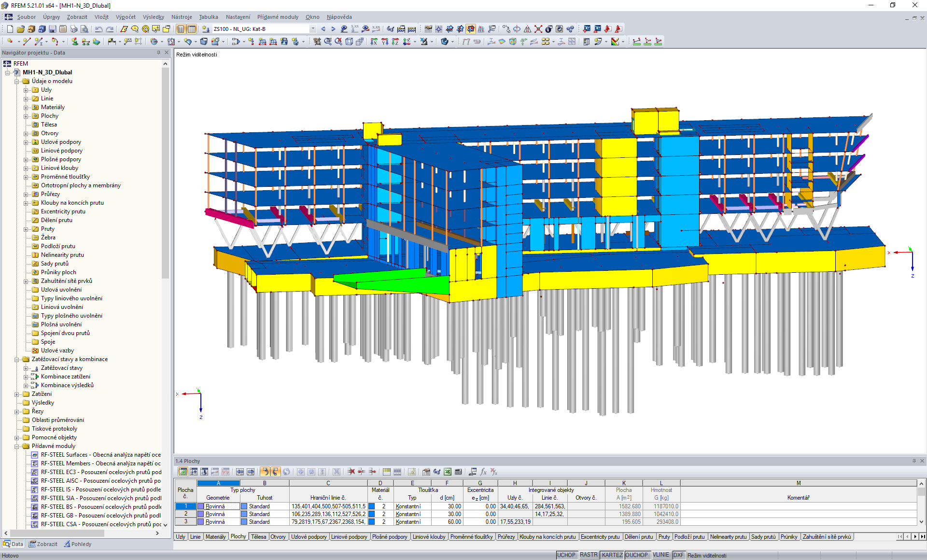Activate the zoom magnifier tool in the toolbar
Screen dimensions: 927x560
click(x=328, y=41)
